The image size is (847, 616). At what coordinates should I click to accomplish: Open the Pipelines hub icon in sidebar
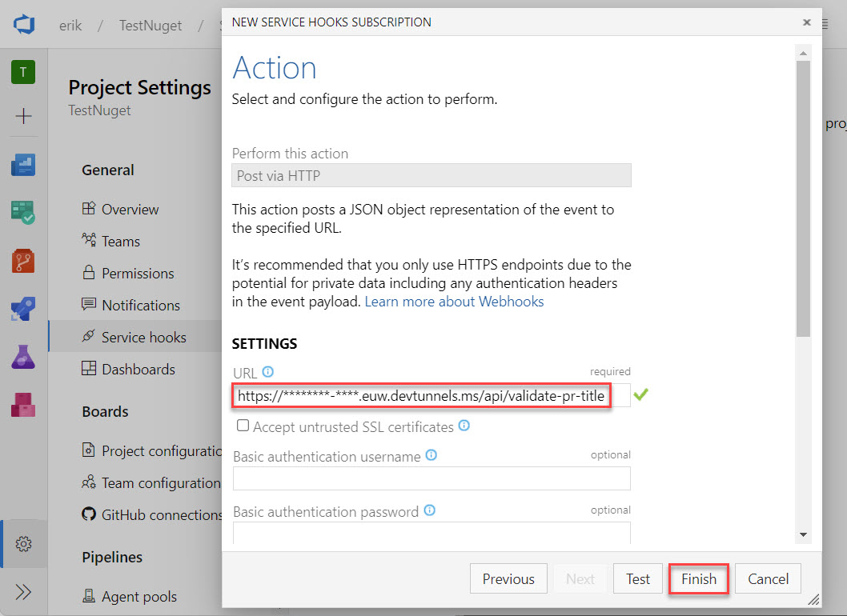click(x=23, y=309)
